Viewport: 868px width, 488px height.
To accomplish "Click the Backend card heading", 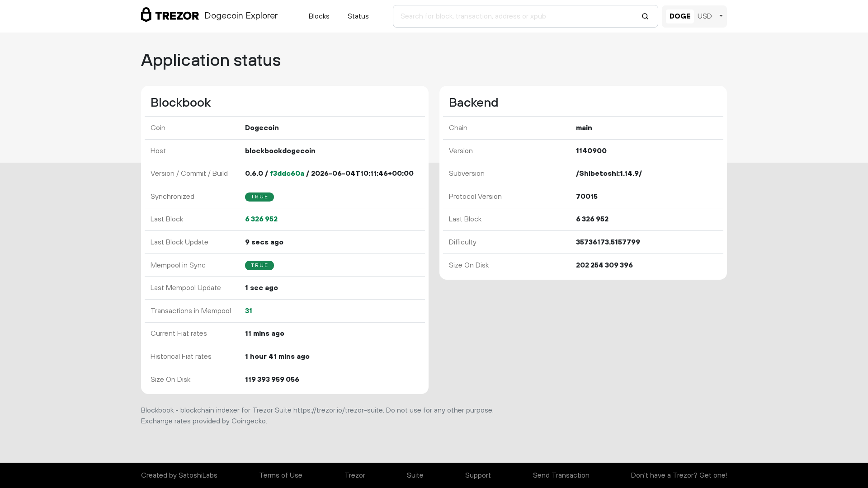I will pos(473,103).
